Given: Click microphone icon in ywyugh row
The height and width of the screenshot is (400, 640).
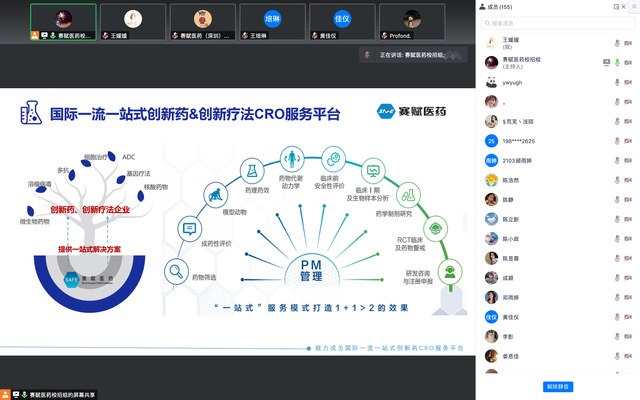Looking at the screenshot, I should pos(617,82).
